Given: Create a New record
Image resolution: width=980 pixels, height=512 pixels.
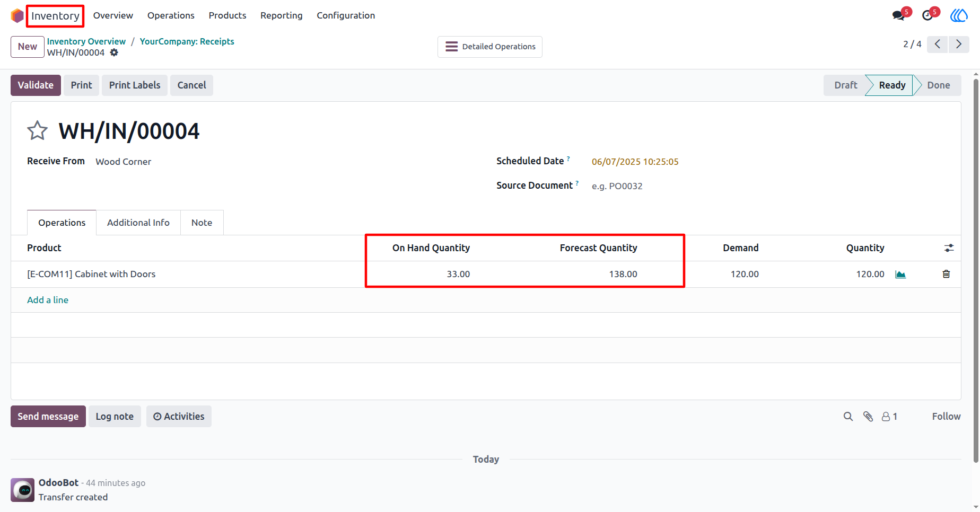Looking at the screenshot, I should (28, 47).
